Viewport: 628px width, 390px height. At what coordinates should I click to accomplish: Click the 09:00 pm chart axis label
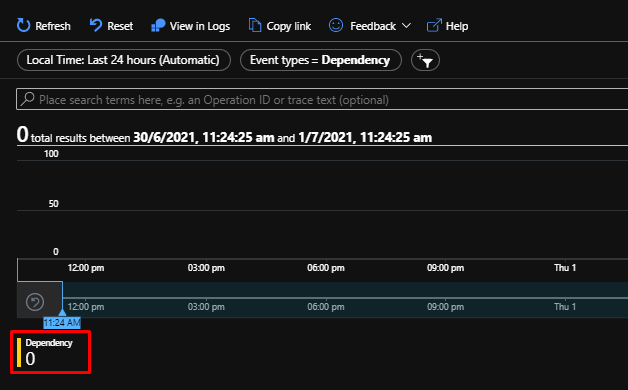445,268
